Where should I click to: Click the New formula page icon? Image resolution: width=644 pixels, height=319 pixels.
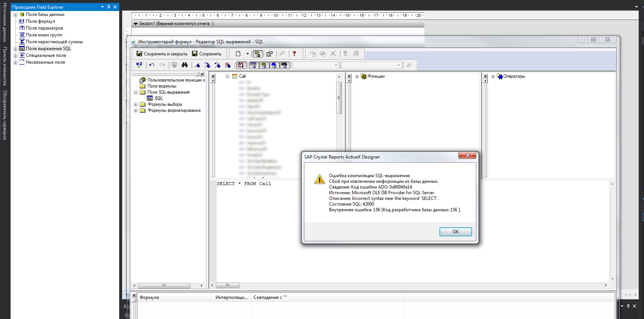click(x=238, y=54)
